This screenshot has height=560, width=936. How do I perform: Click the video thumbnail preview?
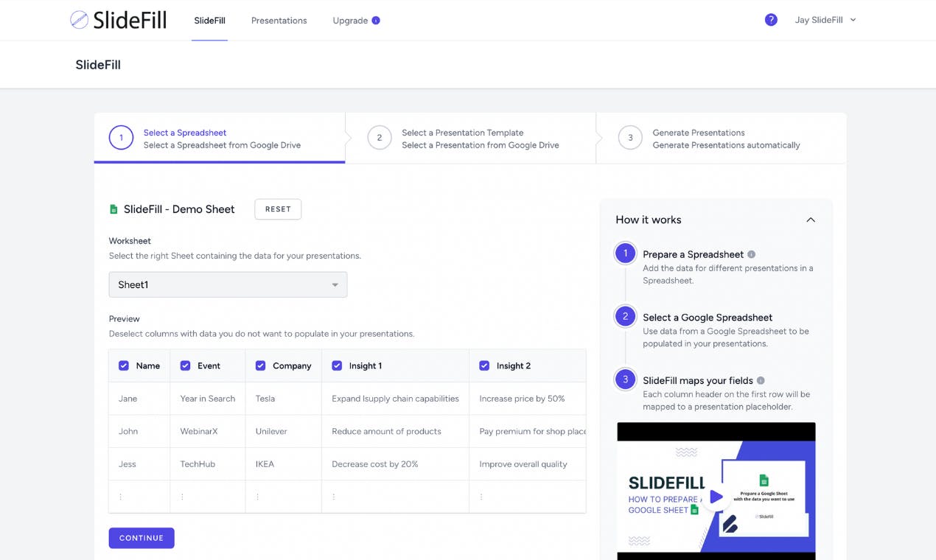pyautogui.click(x=716, y=491)
